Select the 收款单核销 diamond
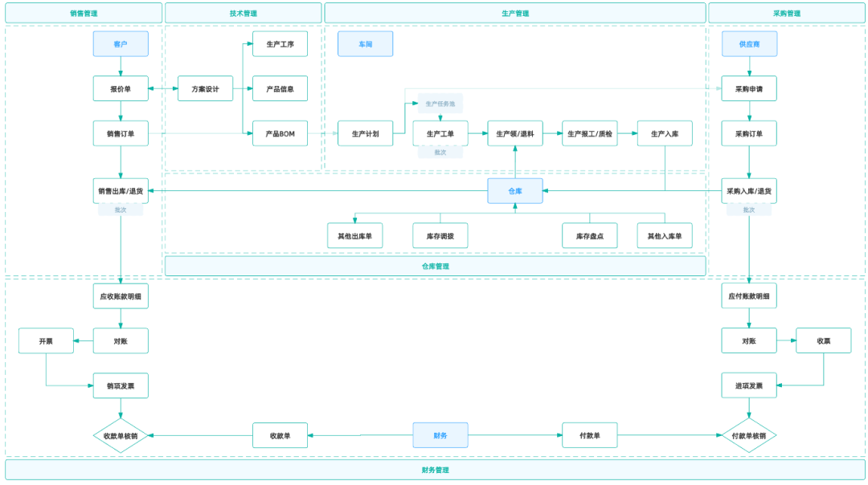Screen dimensions: 868x485 [x=121, y=436]
